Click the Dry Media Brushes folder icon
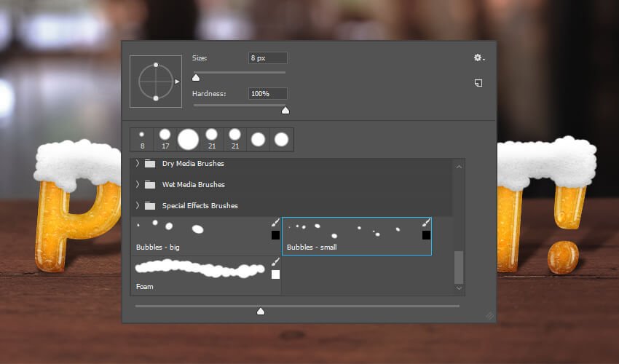This screenshot has width=619, height=364. pos(150,164)
